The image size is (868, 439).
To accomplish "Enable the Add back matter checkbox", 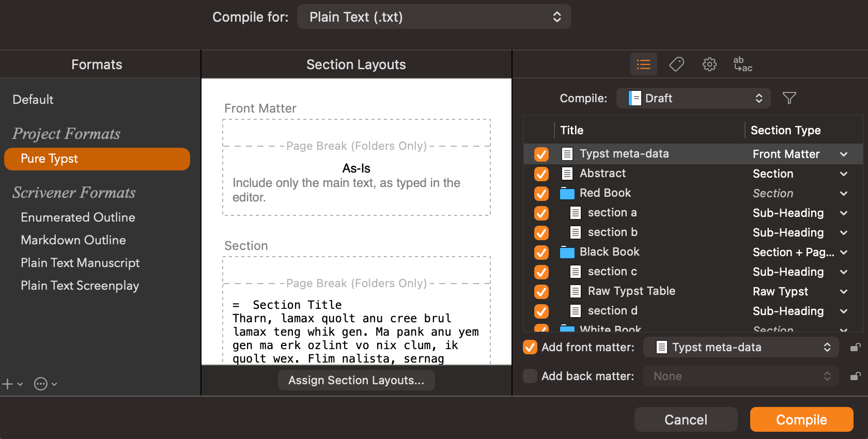I will [530, 376].
